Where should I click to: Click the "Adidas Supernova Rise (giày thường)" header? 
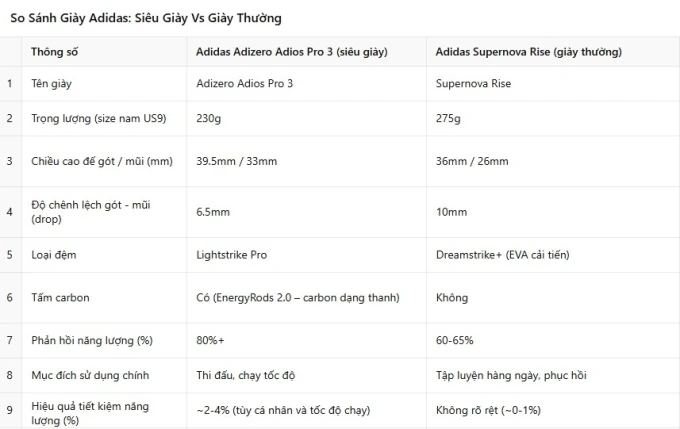tap(528, 52)
